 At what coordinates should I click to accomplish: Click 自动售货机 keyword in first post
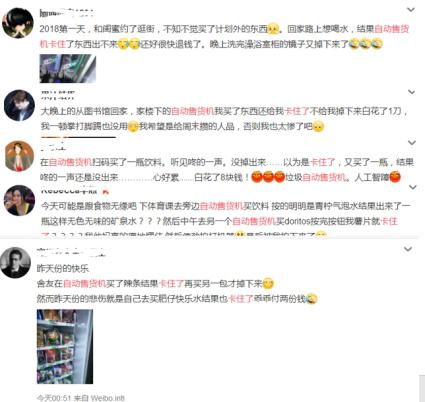392,29
